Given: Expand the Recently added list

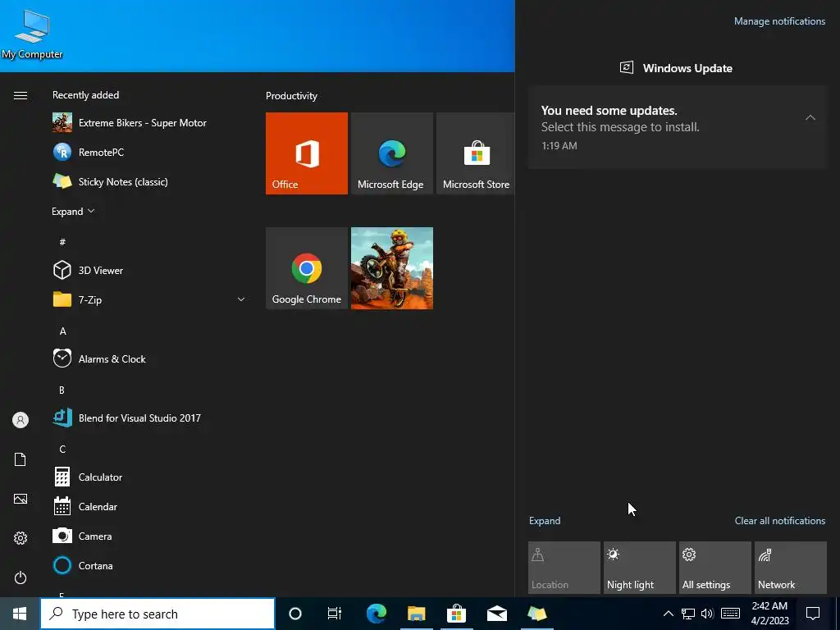Looking at the screenshot, I should click(73, 211).
